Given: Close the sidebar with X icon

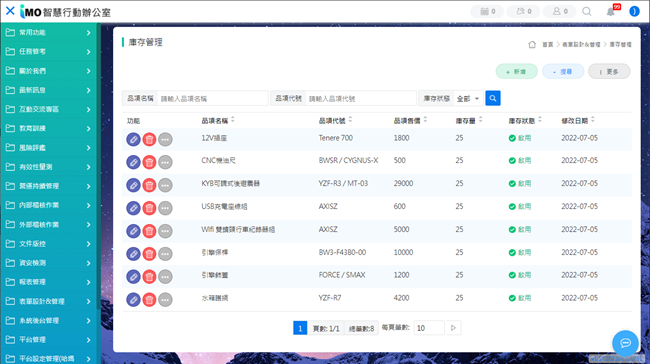Looking at the screenshot, I should (x=10, y=11).
